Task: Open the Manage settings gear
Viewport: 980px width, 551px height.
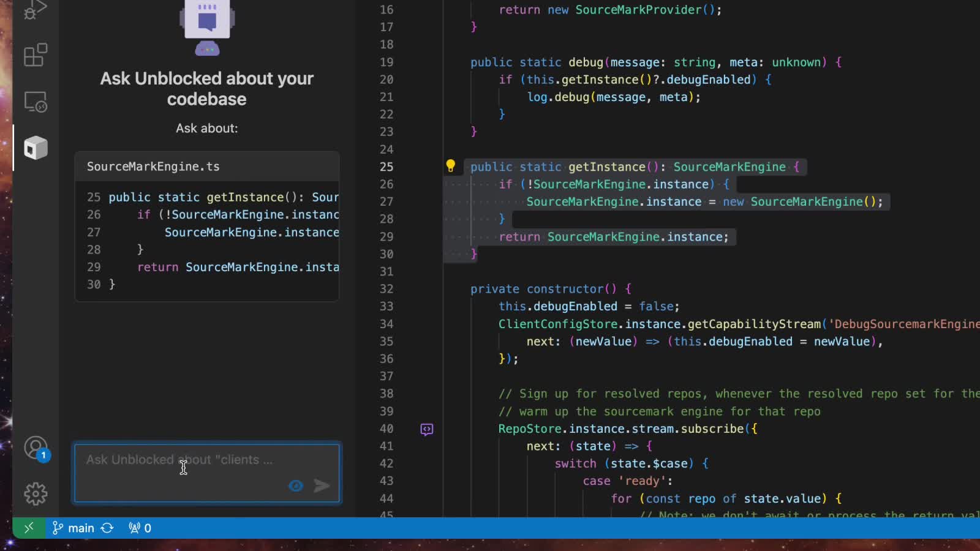Action: [36, 493]
